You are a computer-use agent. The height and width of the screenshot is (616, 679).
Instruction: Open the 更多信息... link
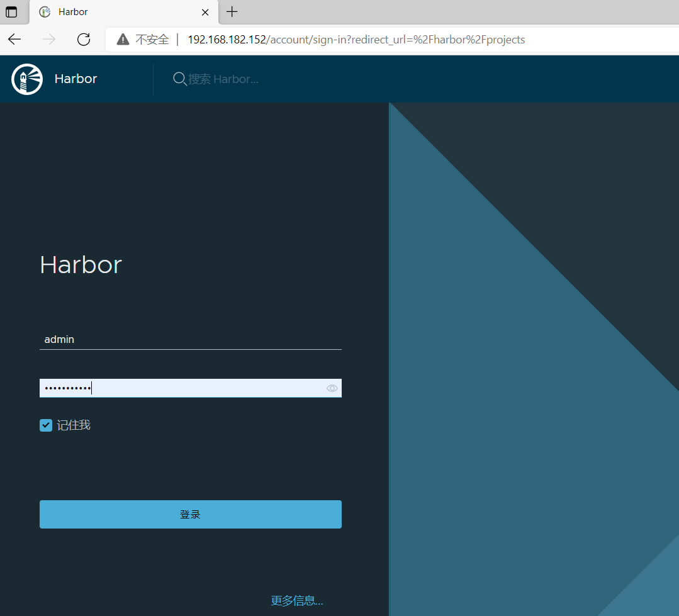click(297, 600)
